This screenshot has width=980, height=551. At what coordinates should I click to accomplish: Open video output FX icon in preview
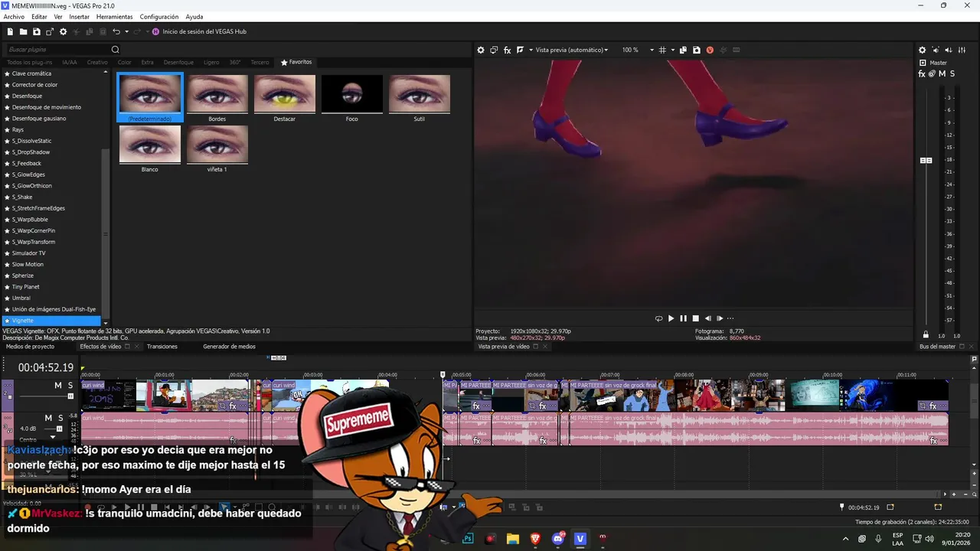[x=507, y=50]
